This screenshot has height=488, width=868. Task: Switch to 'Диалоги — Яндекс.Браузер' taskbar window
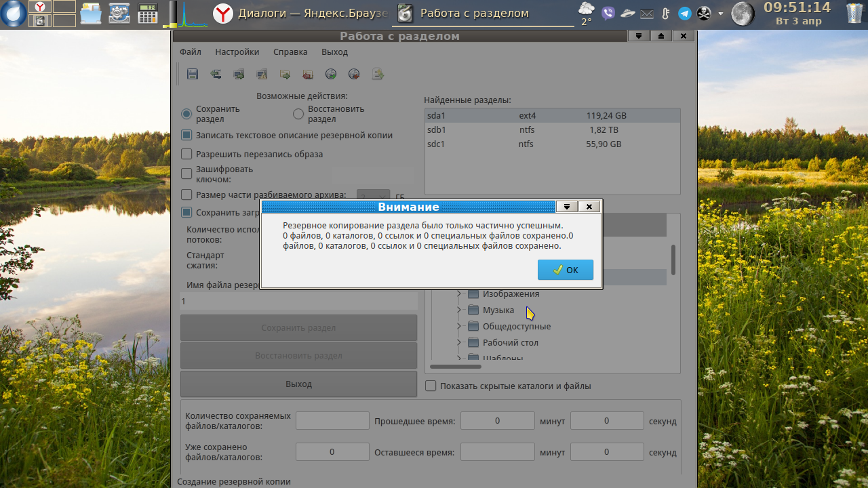click(300, 14)
